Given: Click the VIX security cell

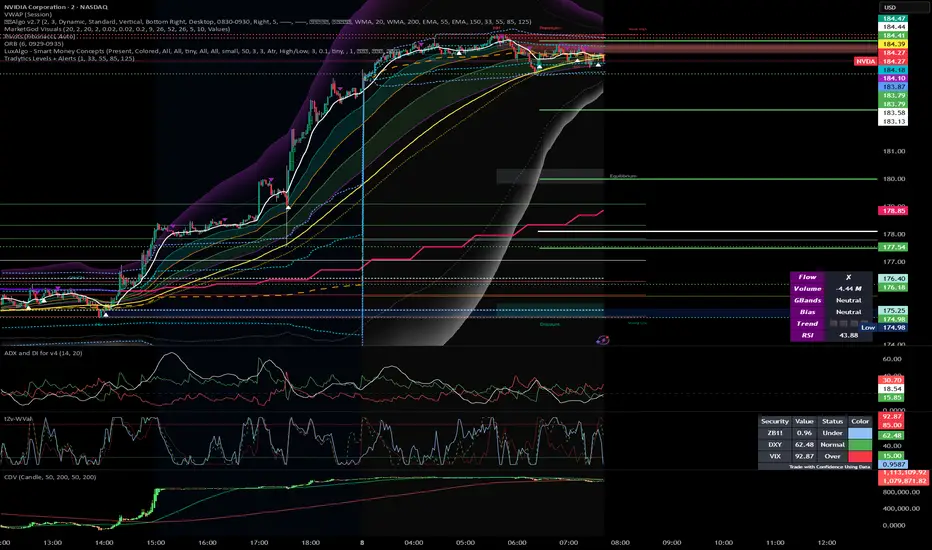Looking at the screenshot, I should click(774, 456).
